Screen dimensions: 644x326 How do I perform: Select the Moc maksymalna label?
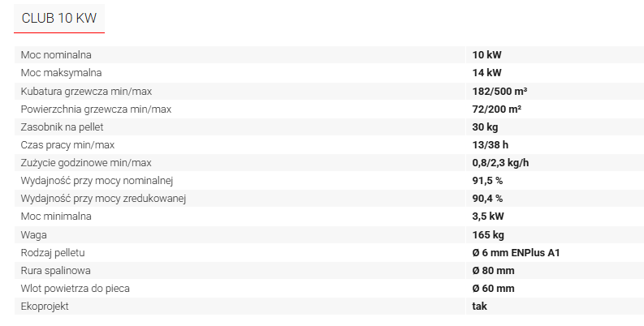tap(61, 73)
